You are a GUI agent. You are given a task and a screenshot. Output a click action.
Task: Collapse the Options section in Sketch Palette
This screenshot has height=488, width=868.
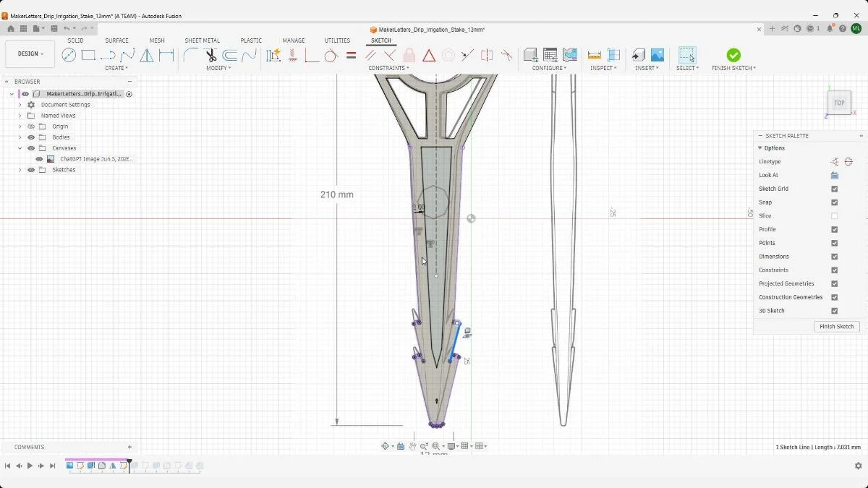click(759, 148)
